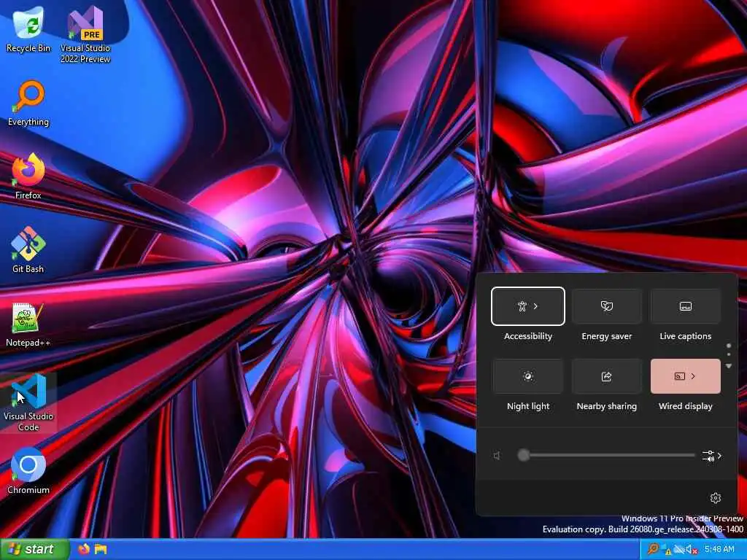Toggle the Energy saver tile
The image size is (747, 560).
pyautogui.click(x=606, y=306)
